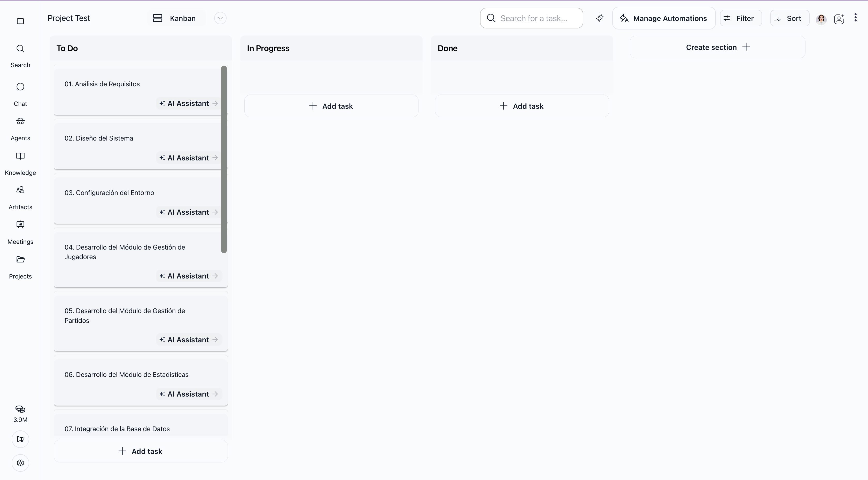Add task in the Done column
The height and width of the screenshot is (480, 868).
click(522, 106)
